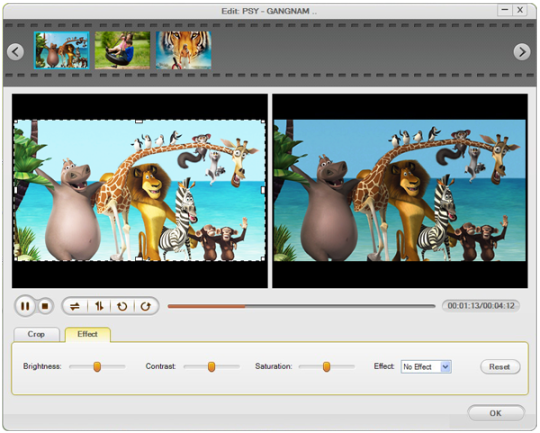This screenshot has height=433, width=540.
Task: Rotate video clockwise
Action: [x=146, y=306]
